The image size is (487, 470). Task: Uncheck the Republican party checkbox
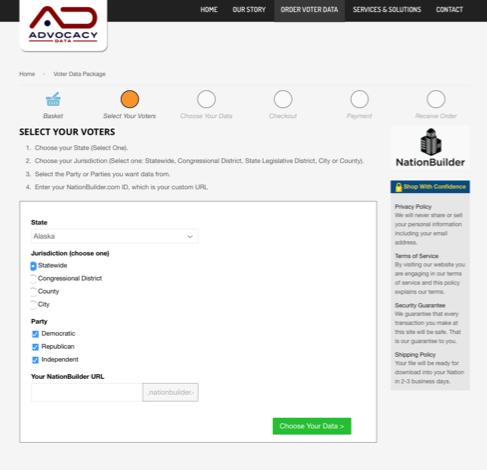pyautogui.click(x=35, y=347)
